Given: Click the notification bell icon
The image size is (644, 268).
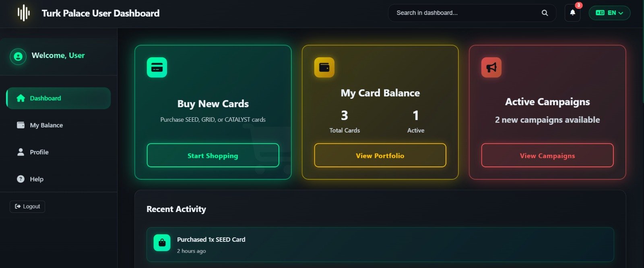Looking at the screenshot, I should (572, 13).
